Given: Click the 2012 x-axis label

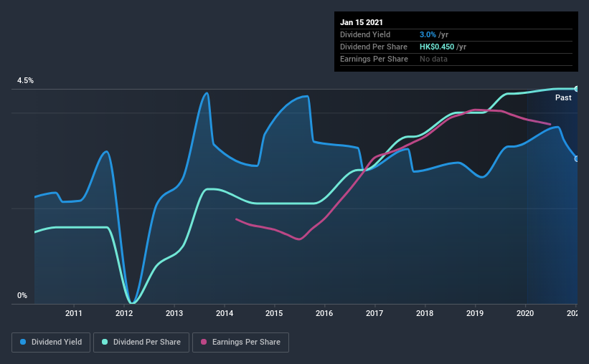Looking at the screenshot, I should pos(124,313).
